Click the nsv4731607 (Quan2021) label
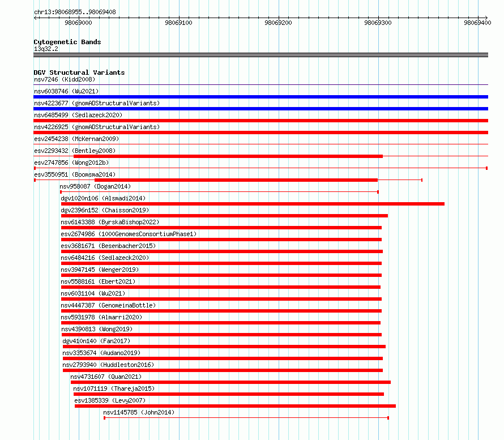The width and height of the screenshot is (504, 440). click(106, 377)
